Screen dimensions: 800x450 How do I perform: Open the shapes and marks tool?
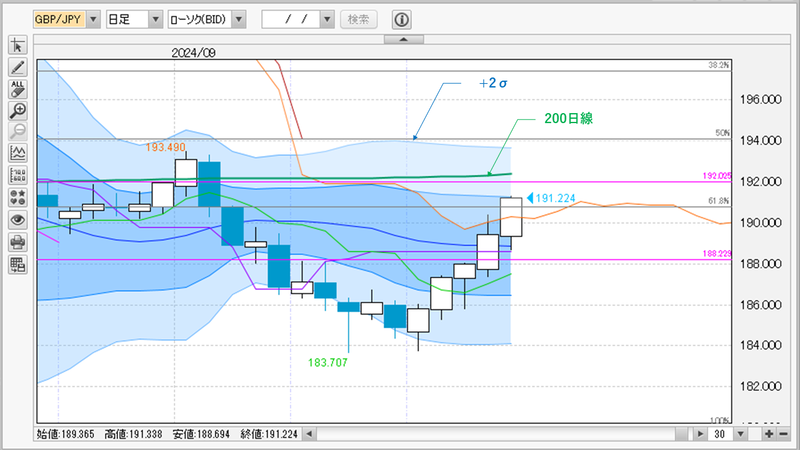click(17, 197)
